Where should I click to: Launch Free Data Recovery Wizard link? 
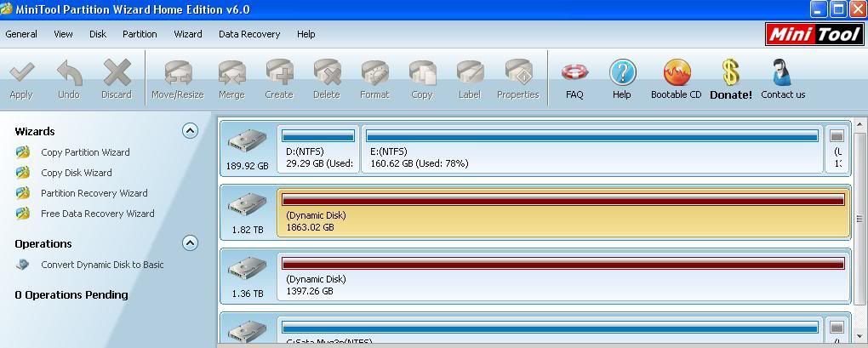coord(97,214)
